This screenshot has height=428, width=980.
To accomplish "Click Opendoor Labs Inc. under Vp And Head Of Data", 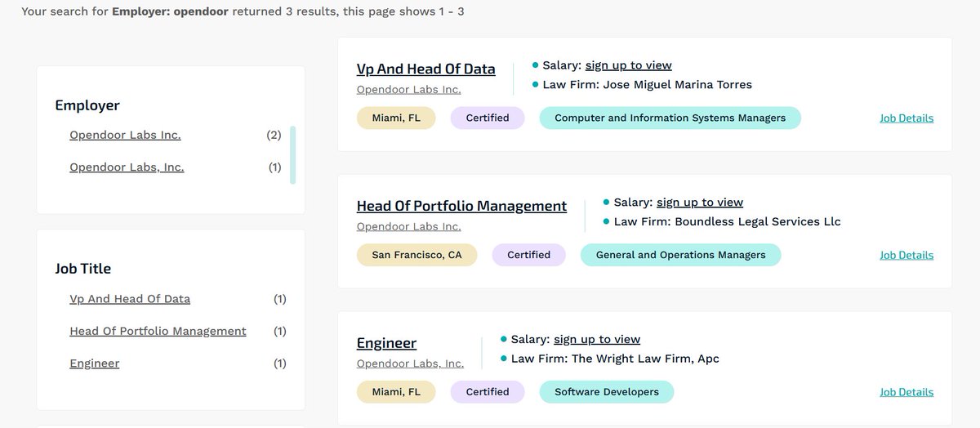I will point(408,90).
